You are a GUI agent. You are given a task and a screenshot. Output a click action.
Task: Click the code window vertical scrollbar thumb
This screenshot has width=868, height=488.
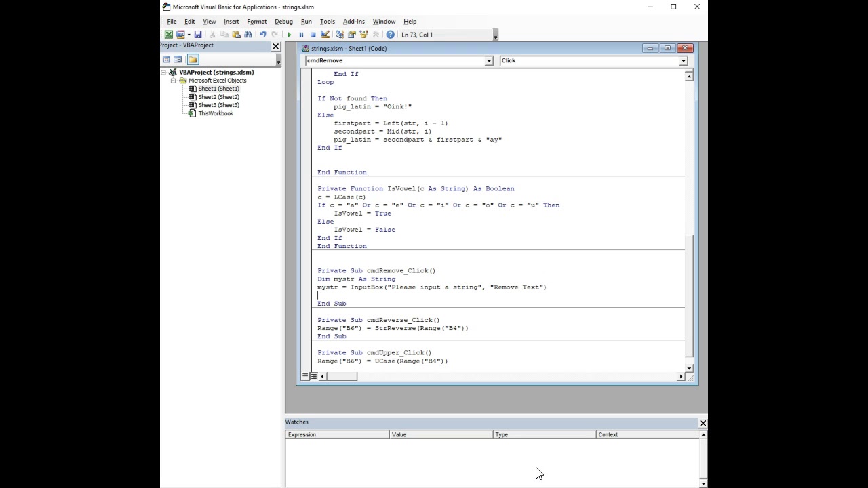[689, 296]
